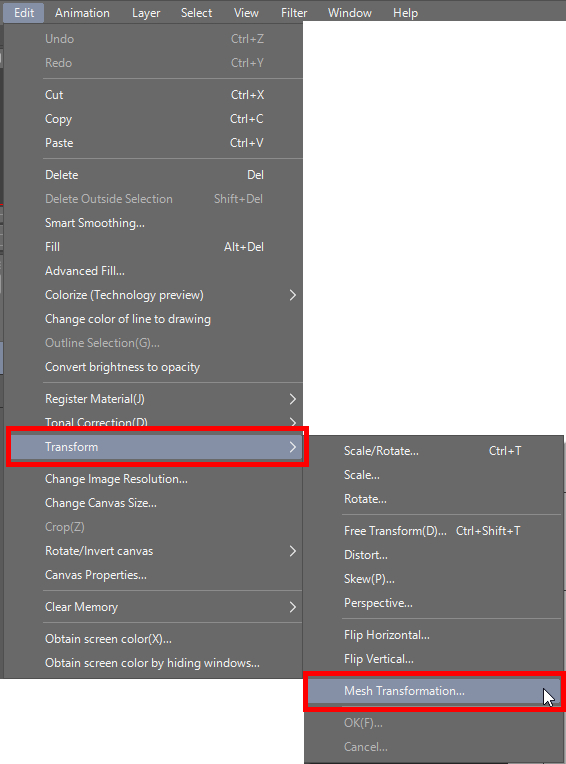Open the Filter menu
Screen dimensions: 566x764
point(294,13)
